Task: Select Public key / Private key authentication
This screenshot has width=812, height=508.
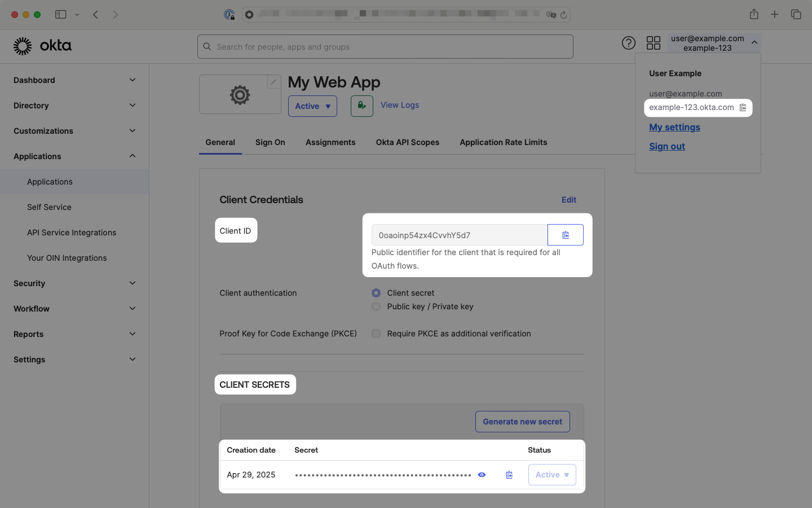Action: click(376, 306)
